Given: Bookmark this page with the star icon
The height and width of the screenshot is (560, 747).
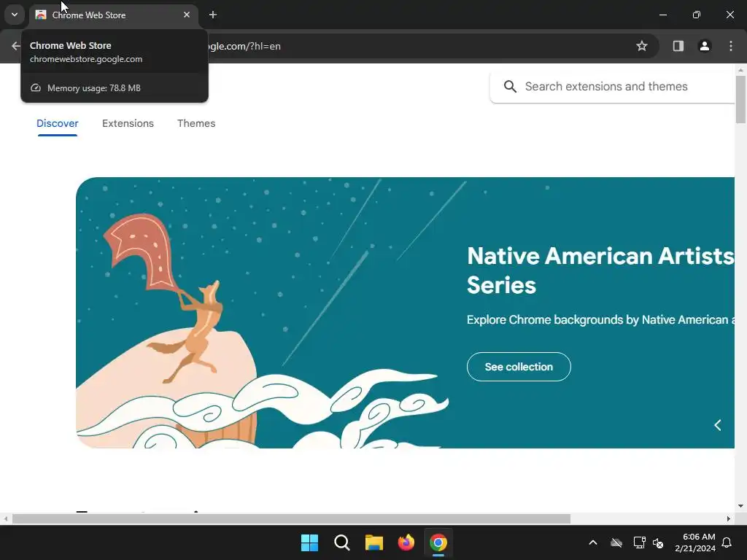Looking at the screenshot, I should (642, 46).
